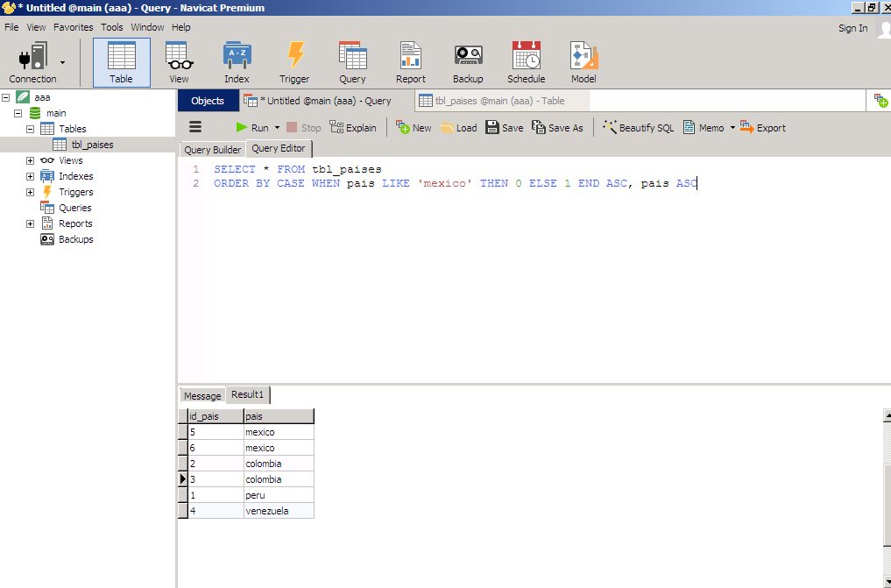Export the query results
This screenshot has height=588, width=891.
coord(763,128)
